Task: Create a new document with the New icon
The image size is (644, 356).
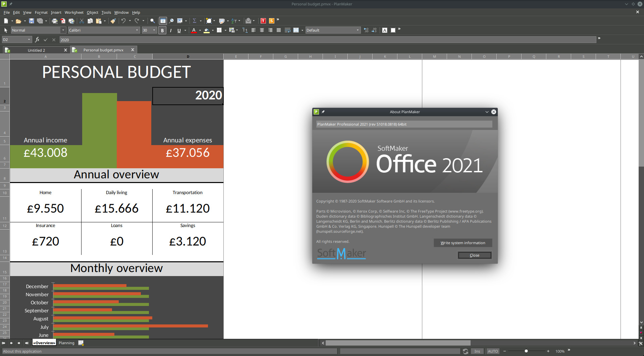Action: [6, 21]
